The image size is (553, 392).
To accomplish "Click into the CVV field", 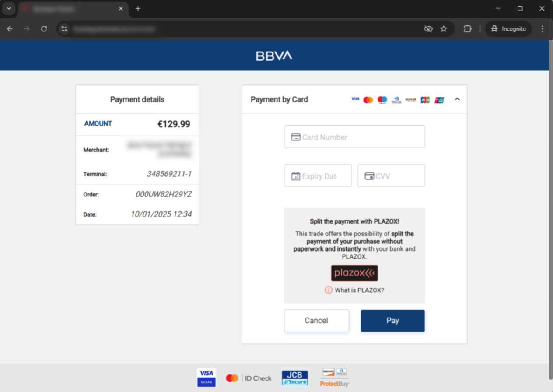I will (x=391, y=176).
